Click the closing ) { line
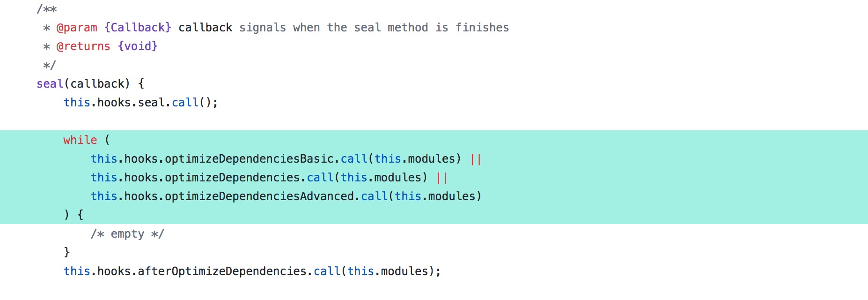This screenshot has height=300, width=868. tap(74, 215)
